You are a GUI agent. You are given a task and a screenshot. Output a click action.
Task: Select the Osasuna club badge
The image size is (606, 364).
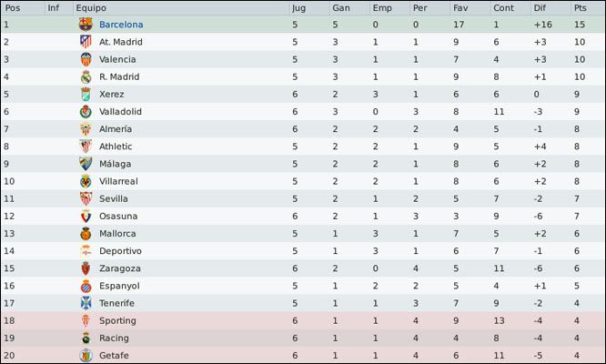click(x=86, y=216)
